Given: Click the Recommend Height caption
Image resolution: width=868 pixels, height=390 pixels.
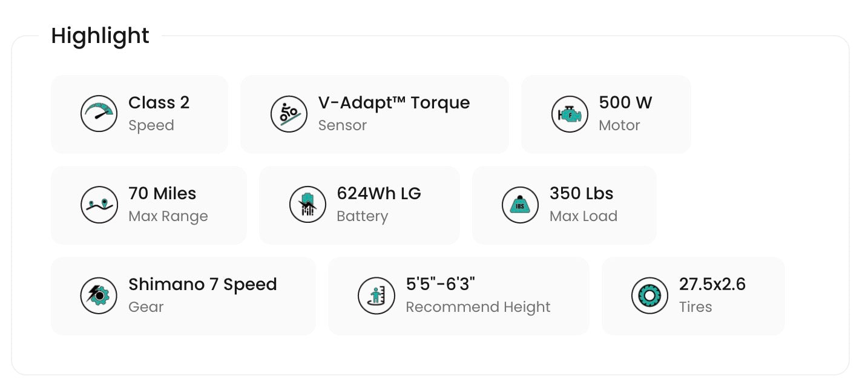Looking at the screenshot, I should pyautogui.click(x=478, y=307).
